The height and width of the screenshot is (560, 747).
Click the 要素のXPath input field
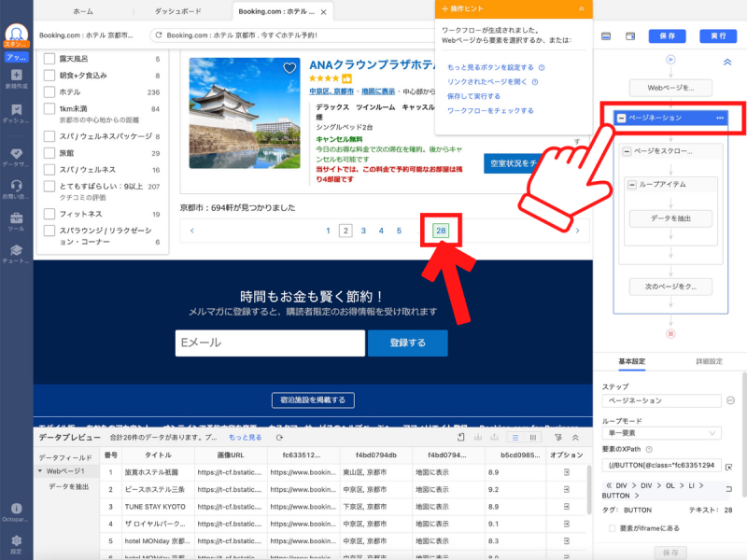tap(661, 465)
